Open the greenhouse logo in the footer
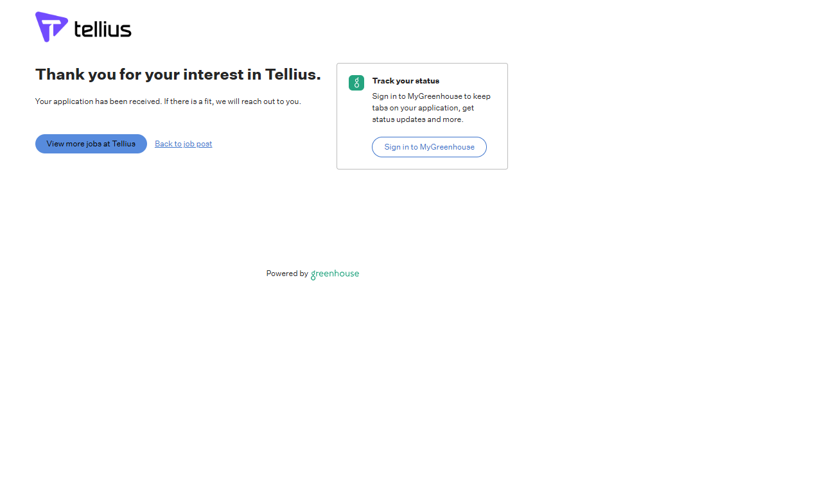Viewport: 833px width, 504px height. [335, 274]
